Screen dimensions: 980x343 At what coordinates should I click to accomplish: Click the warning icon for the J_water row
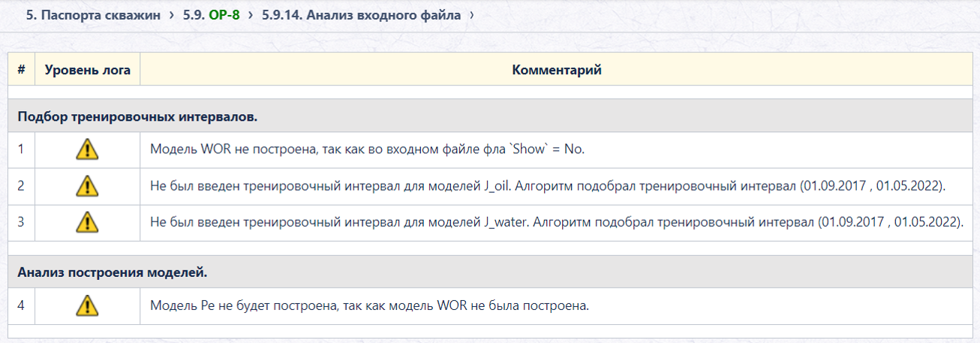87,222
